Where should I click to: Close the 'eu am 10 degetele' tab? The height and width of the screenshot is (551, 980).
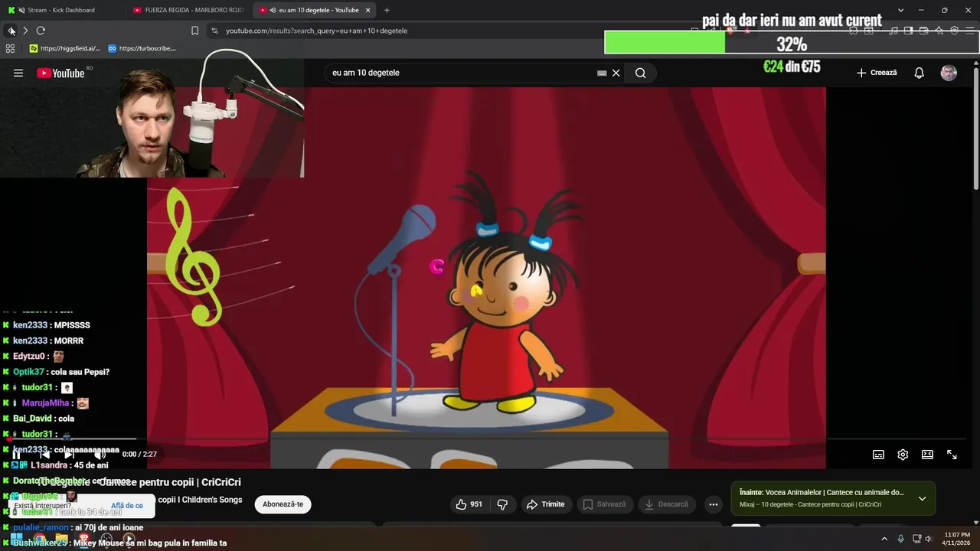(x=368, y=10)
